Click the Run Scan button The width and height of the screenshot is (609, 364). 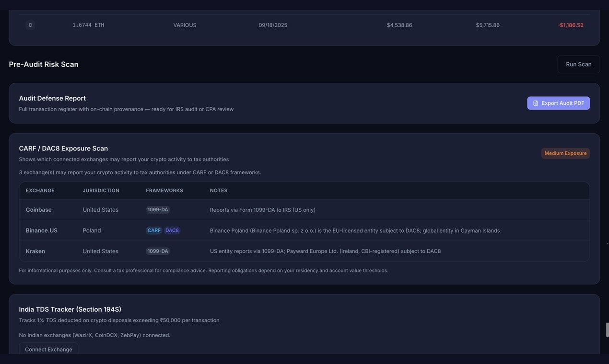(578, 64)
